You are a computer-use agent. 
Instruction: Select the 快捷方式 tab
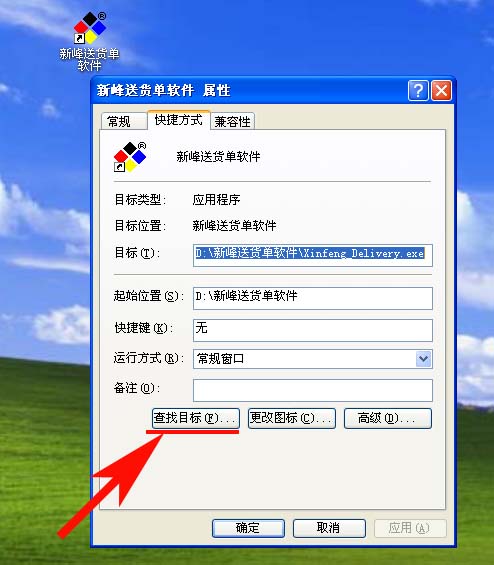coord(178,120)
